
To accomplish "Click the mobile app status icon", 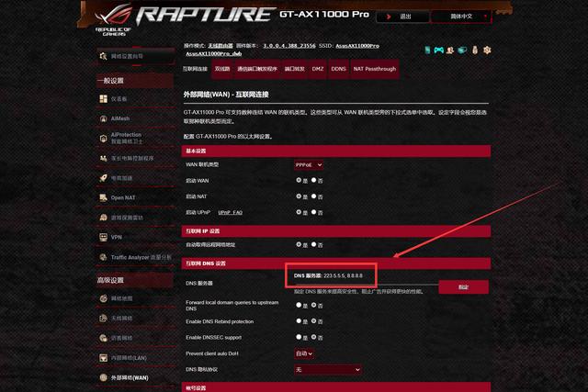I will [x=427, y=50].
